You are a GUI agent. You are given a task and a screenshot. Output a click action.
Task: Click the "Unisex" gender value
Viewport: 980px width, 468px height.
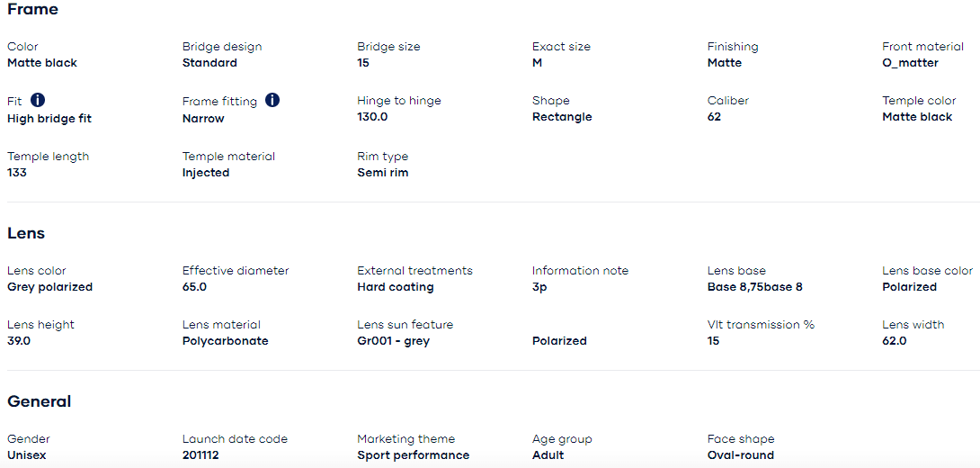tap(27, 455)
